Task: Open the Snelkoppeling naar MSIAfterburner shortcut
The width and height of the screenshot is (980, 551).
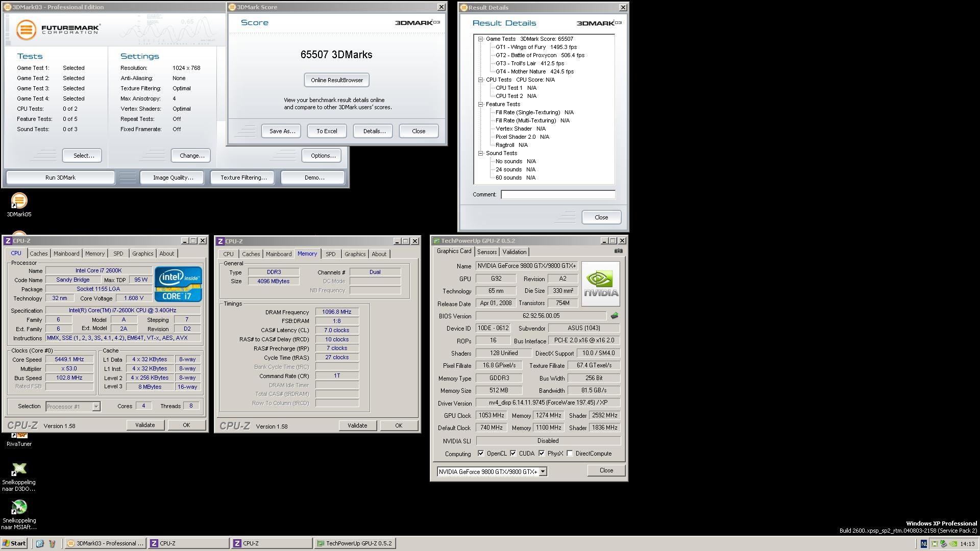Action: click(x=19, y=507)
